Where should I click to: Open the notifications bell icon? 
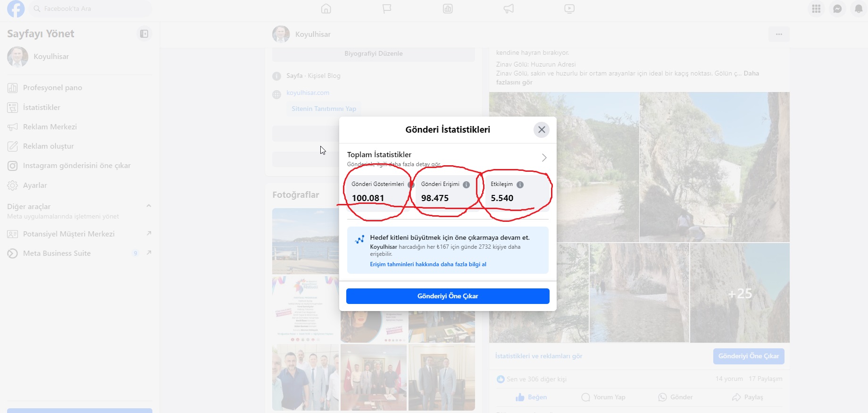click(x=859, y=8)
